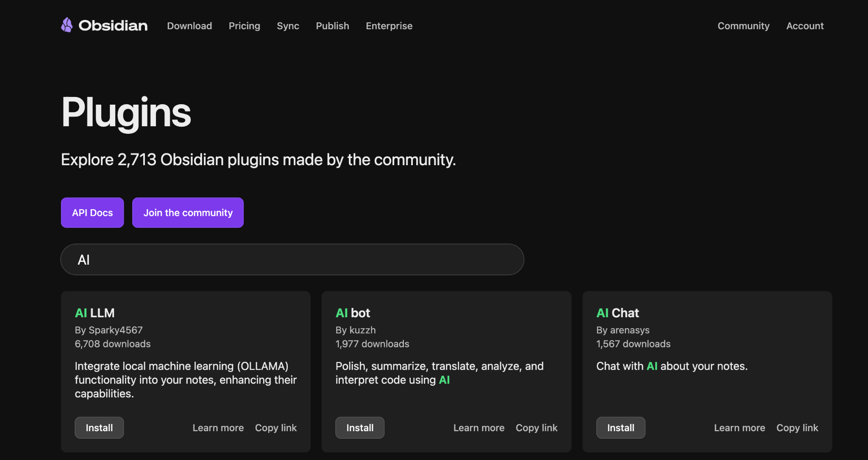Copy link for AI Chat plugin
The image size is (868, 460).
tap(797, 428)
